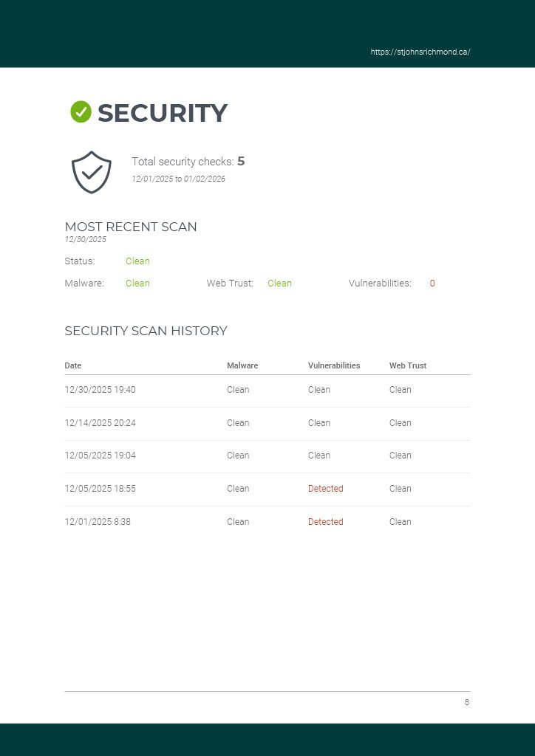This screenshot has width=535, height=756.
Task: Click the green Clean value beside Status
Action: [137, 261]
